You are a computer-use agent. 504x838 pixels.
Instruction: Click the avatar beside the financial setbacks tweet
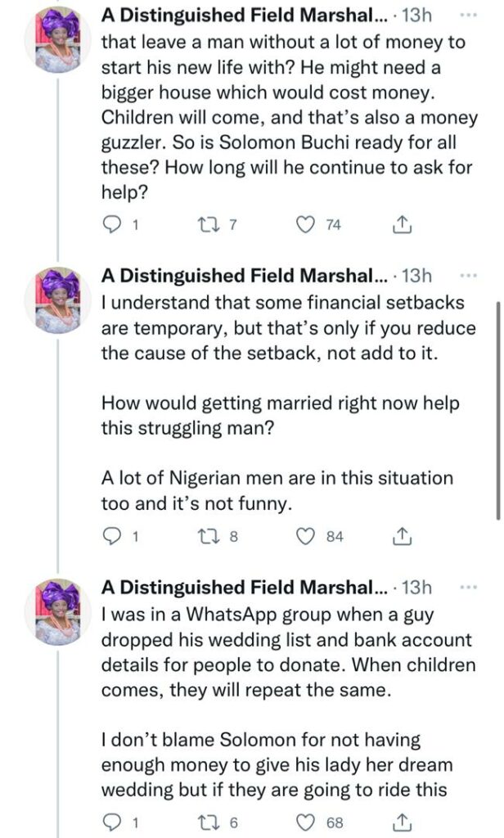pos(52,300)
